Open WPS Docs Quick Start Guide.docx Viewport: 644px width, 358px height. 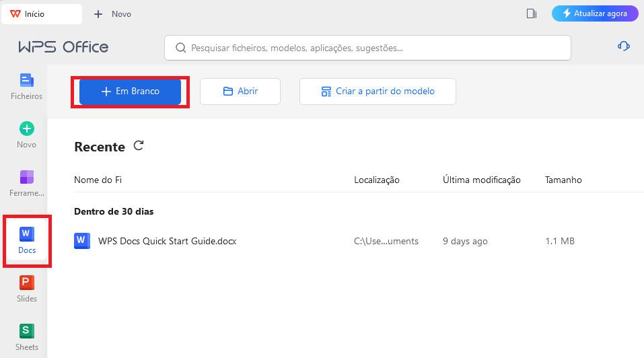pyautogui.click(x=167, y=241)
